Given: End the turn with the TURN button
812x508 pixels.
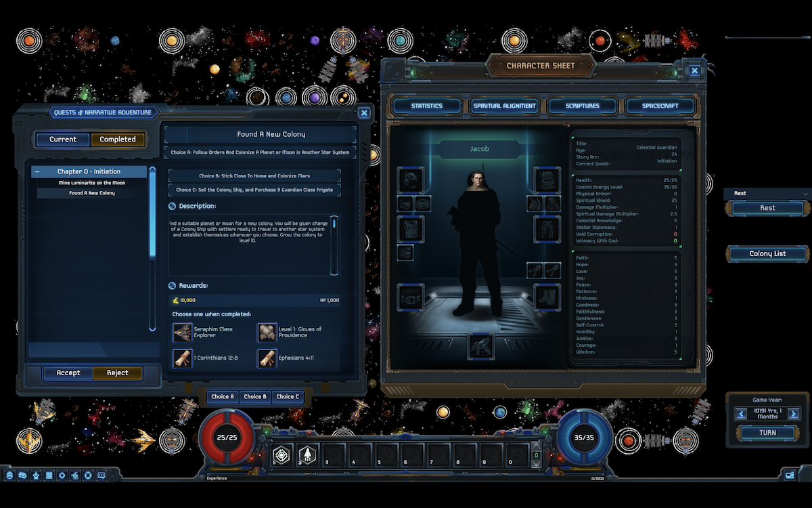Looking at the screenshot, I should click(769, 433).
